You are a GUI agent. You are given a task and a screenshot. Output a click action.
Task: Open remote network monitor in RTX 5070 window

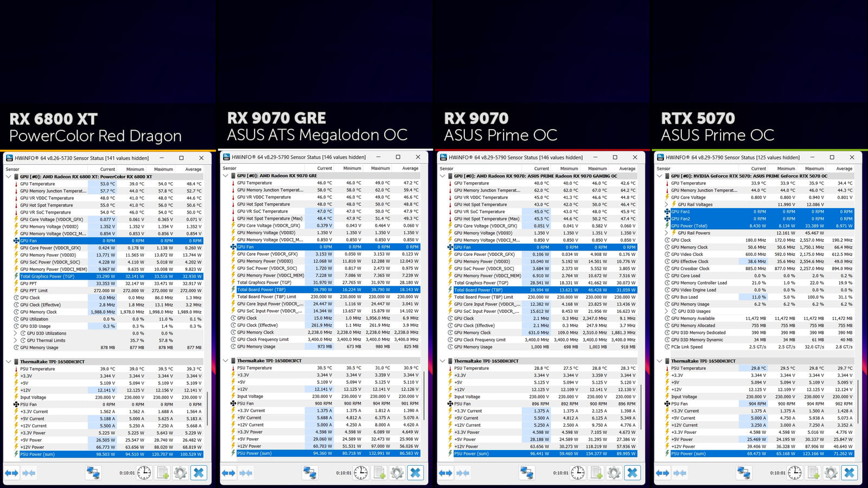tap(744, 472)
